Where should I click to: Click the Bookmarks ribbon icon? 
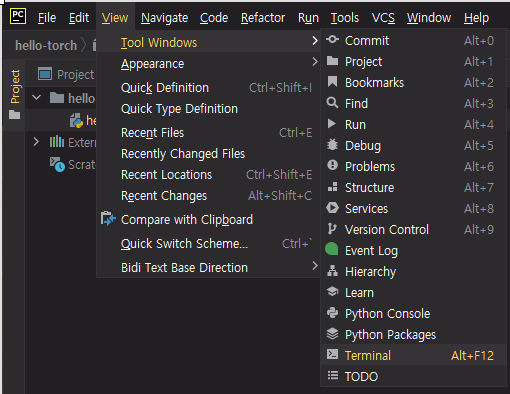(332, 82)
